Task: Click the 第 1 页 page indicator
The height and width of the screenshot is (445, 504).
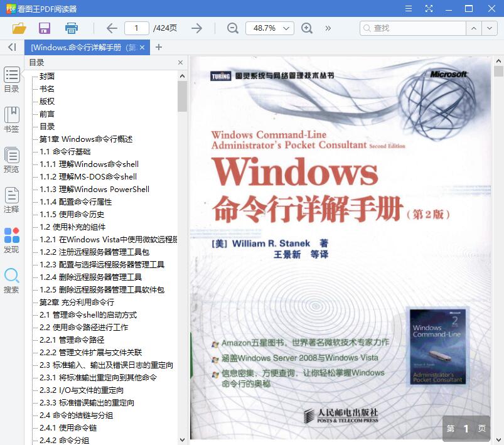Action: coord(466,428)
